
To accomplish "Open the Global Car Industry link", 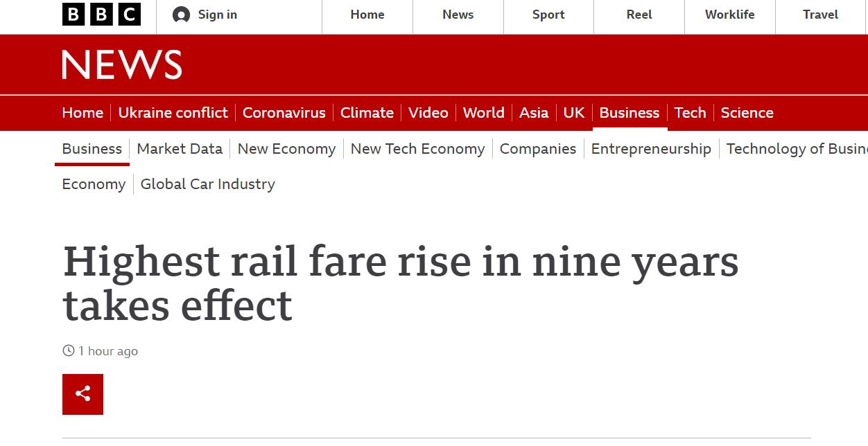I will click(x=207, y=184).
